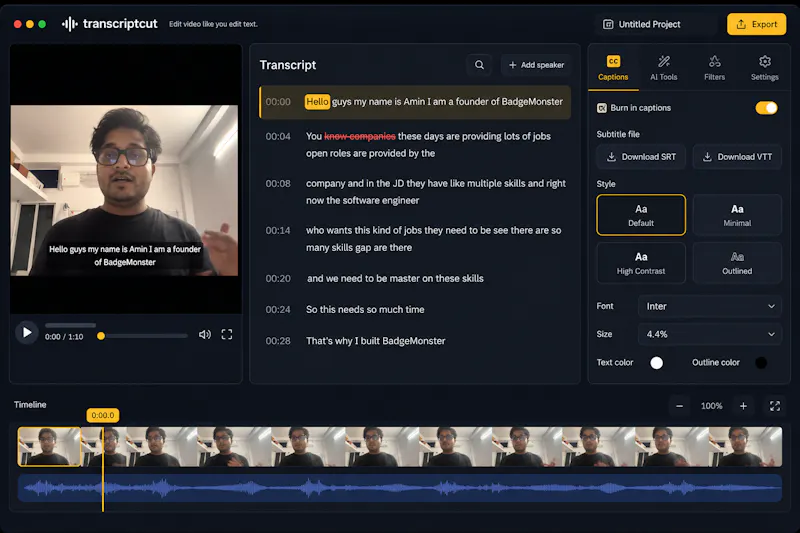Export the video project

(757, 24)
